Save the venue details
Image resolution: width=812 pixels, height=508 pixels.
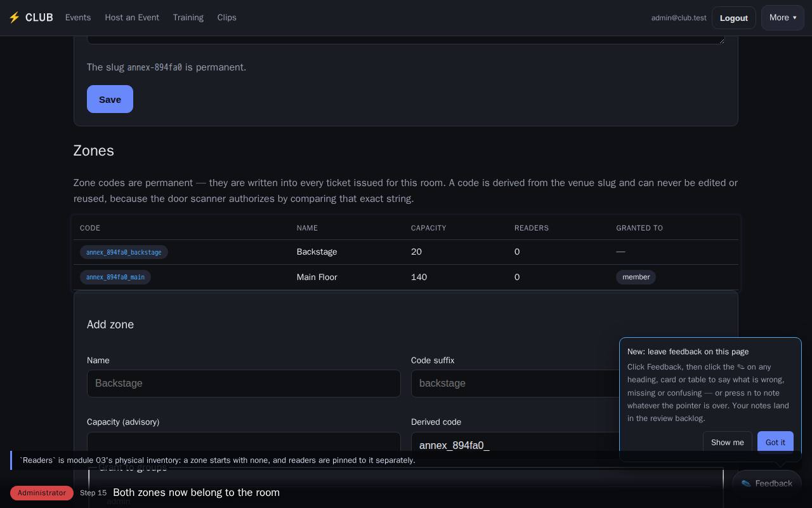pyautogui.click(x=110, y=99)
